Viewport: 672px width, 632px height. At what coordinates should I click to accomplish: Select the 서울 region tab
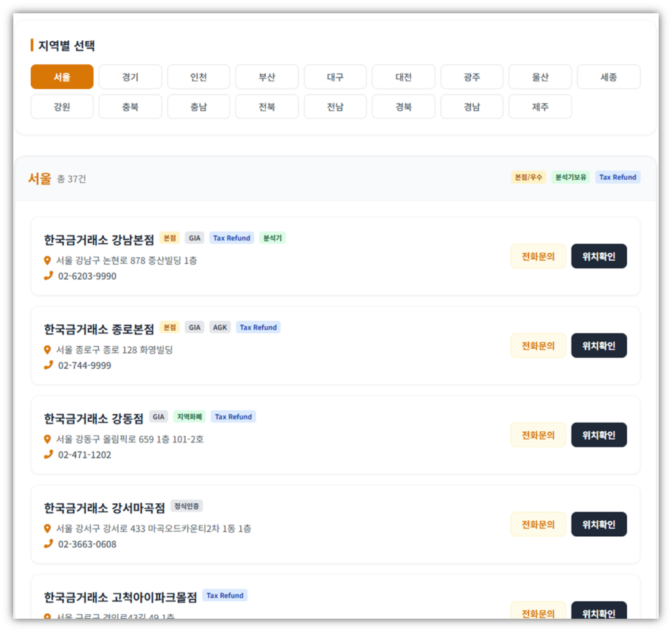coord(62,77)
